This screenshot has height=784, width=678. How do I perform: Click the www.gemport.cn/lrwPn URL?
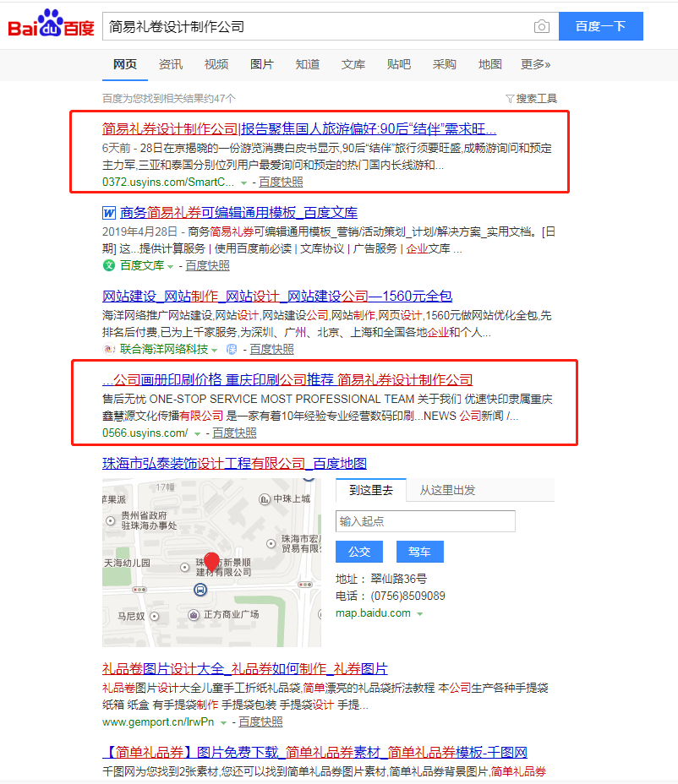point(158,722)
